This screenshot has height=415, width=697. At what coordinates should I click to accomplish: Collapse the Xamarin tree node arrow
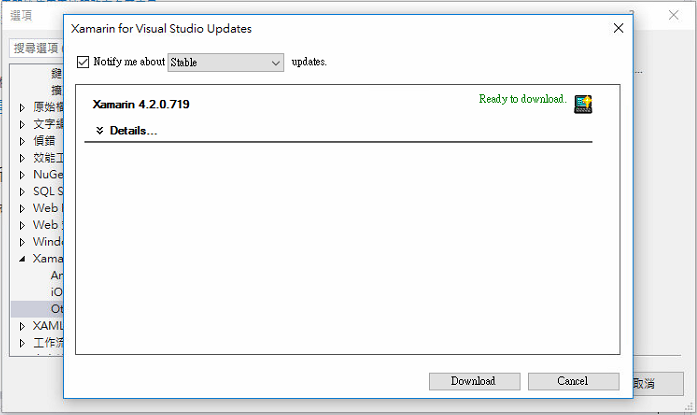click(x=22, y=259)
